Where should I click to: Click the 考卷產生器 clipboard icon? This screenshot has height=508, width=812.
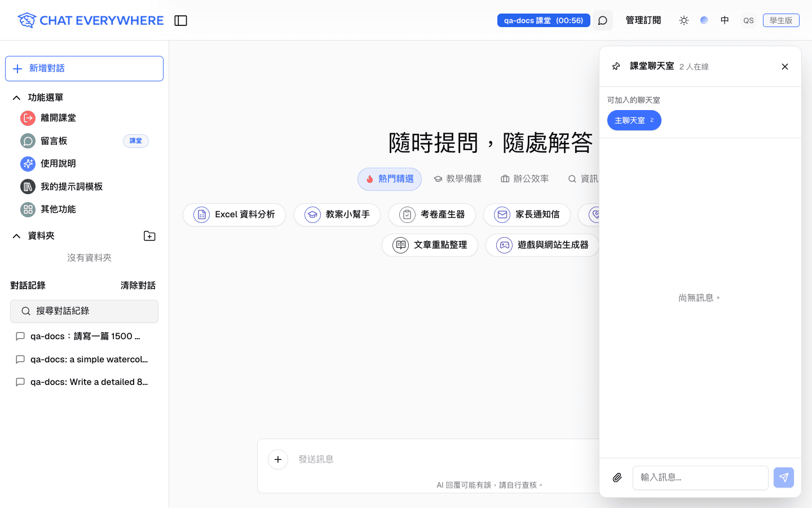click(x=407, y=214)
